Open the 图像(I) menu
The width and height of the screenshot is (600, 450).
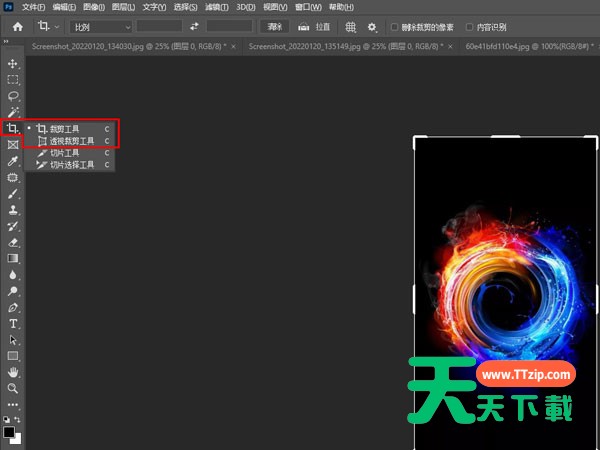(x=94, y=7)
